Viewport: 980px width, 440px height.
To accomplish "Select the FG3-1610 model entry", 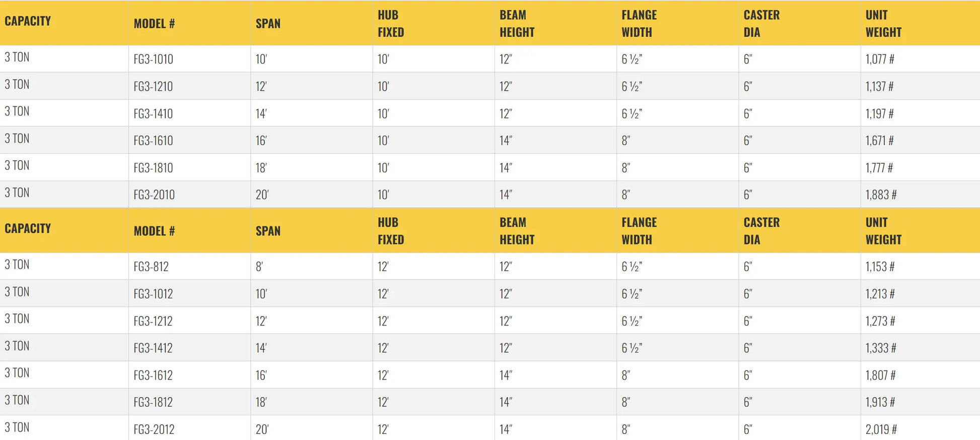I will pyautogui.click(x=153, y=141).
